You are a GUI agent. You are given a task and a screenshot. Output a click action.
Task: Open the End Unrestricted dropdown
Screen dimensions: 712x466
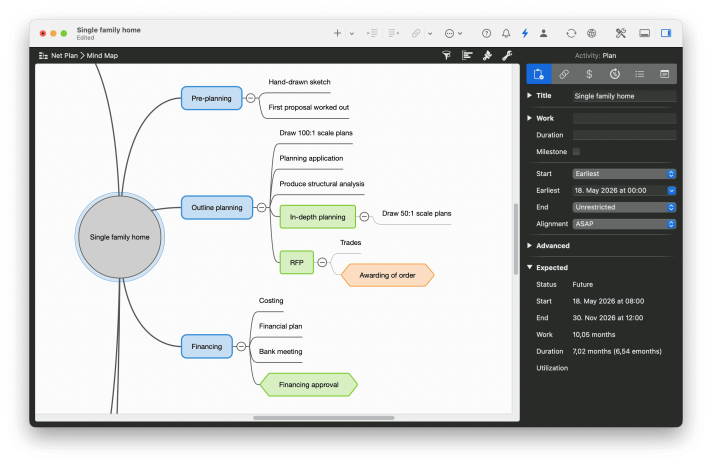(x=624, y=207)
